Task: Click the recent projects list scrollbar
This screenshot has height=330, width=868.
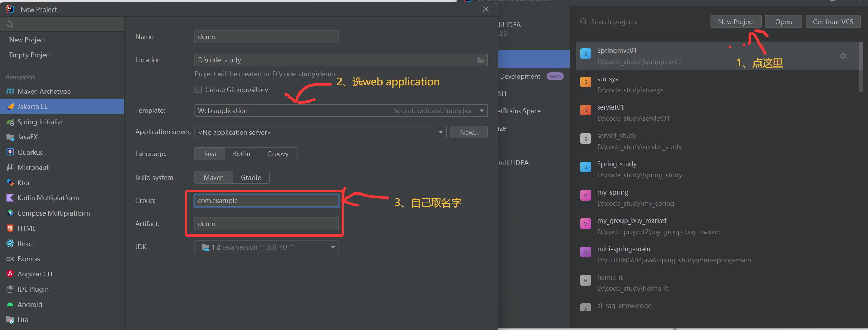Action: (861, 67)
